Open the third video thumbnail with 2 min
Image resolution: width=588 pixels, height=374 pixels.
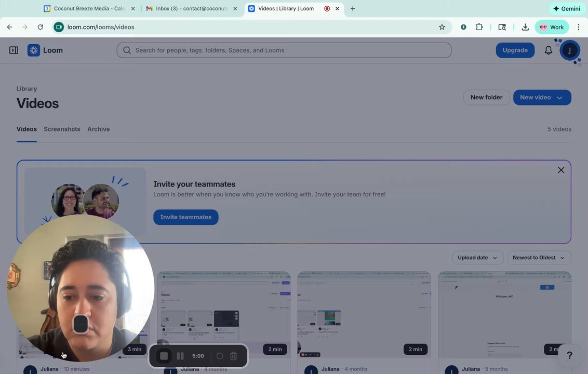click(x=364, y=314)
